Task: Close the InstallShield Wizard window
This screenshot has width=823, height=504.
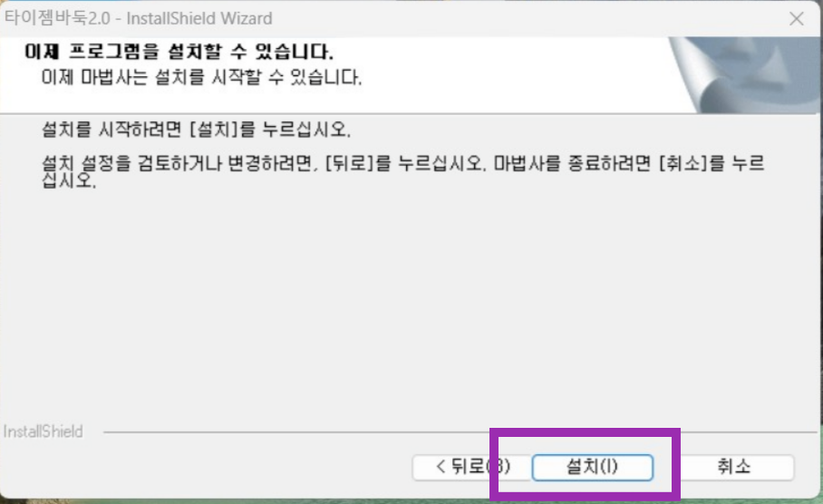Action: [796, 18]
